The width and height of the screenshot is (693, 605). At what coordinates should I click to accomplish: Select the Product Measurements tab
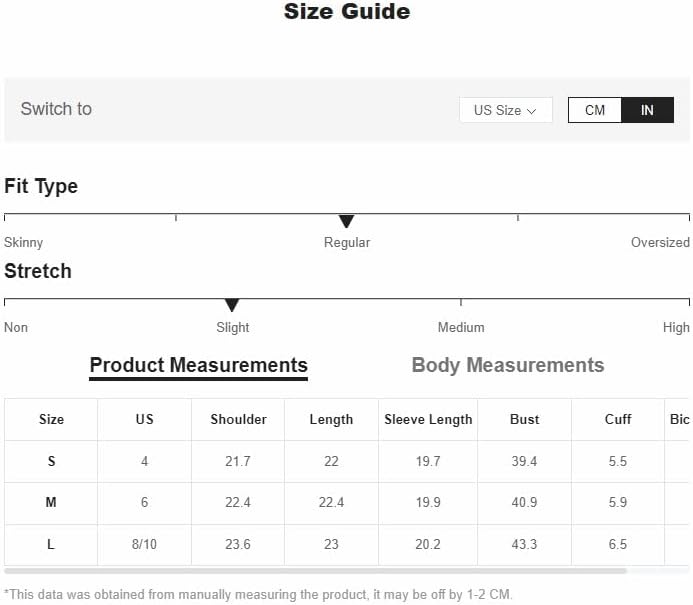pyautogui.click(x=198, y=366)
